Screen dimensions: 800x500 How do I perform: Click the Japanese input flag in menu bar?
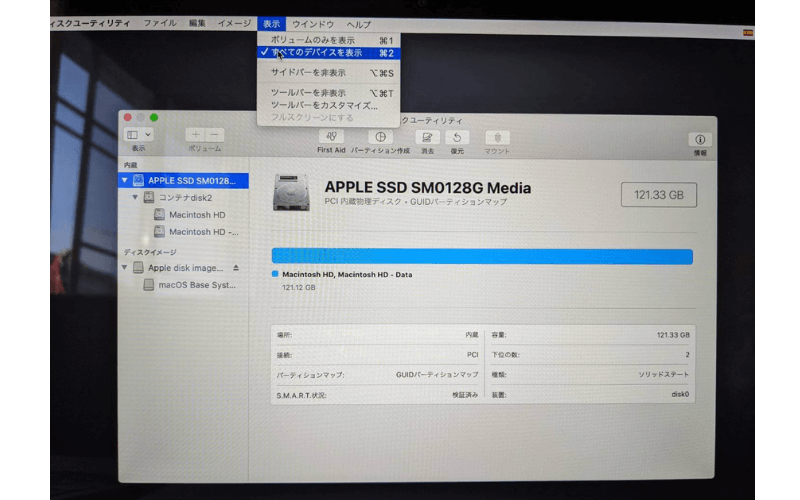[748, 33]
